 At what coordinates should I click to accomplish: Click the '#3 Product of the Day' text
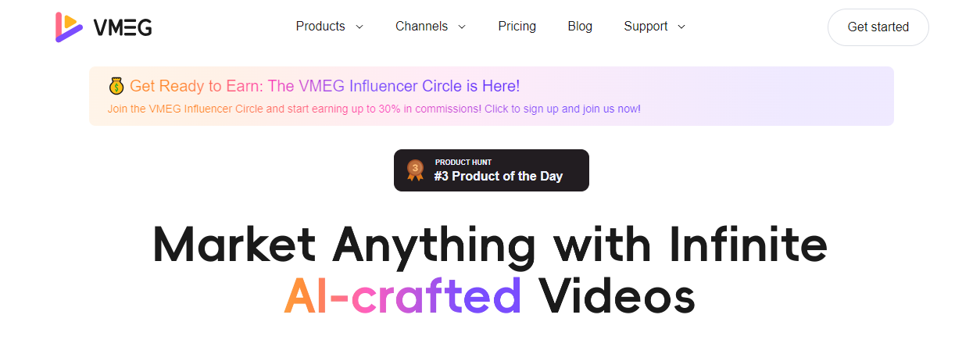(498, 176)
